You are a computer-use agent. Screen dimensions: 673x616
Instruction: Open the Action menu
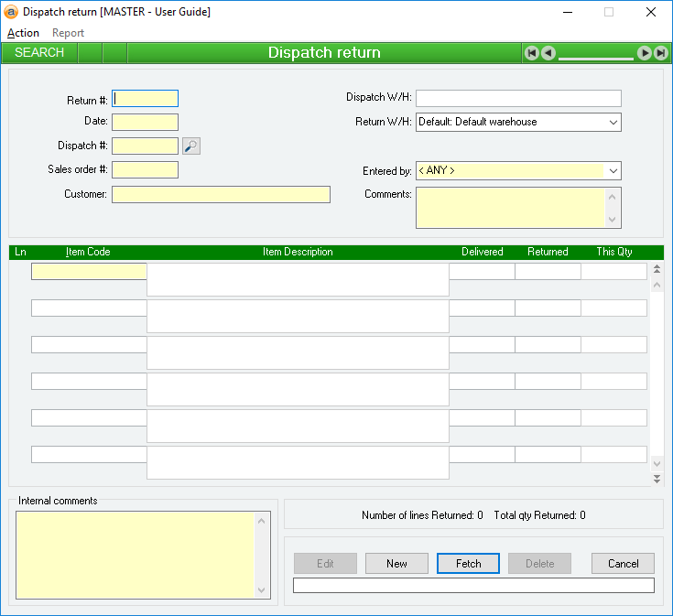pos(23,33)
